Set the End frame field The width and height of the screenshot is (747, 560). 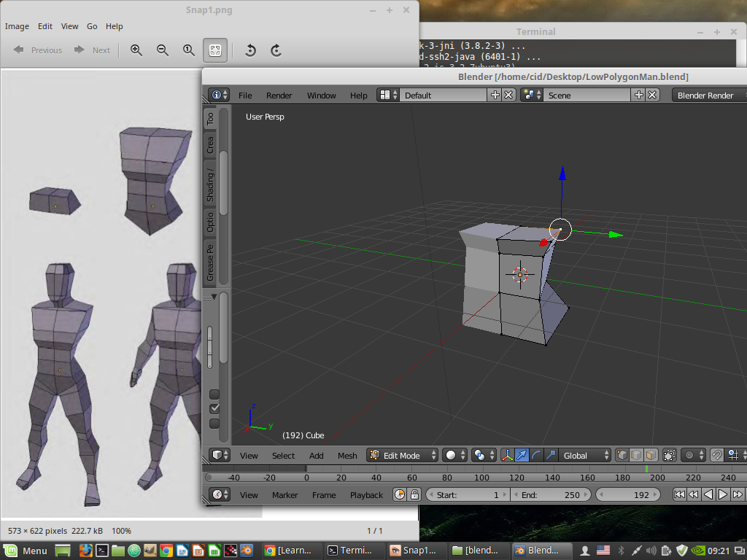(551, 495)
